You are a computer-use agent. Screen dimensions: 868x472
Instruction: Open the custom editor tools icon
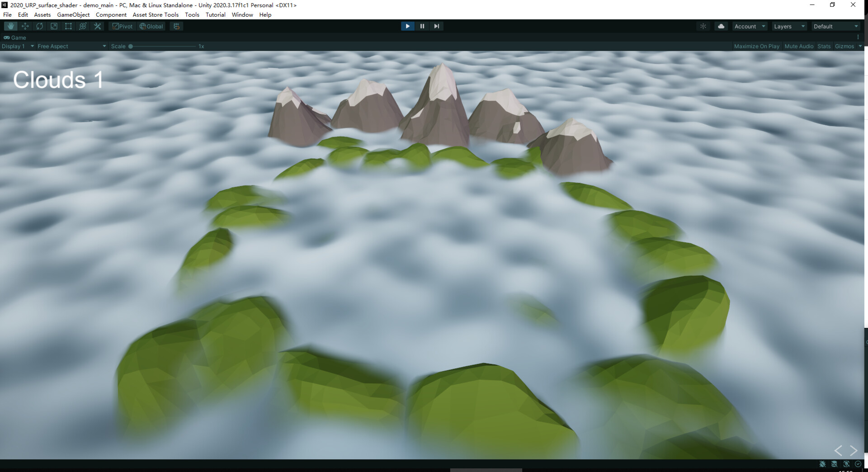click(x=97, y=26)
